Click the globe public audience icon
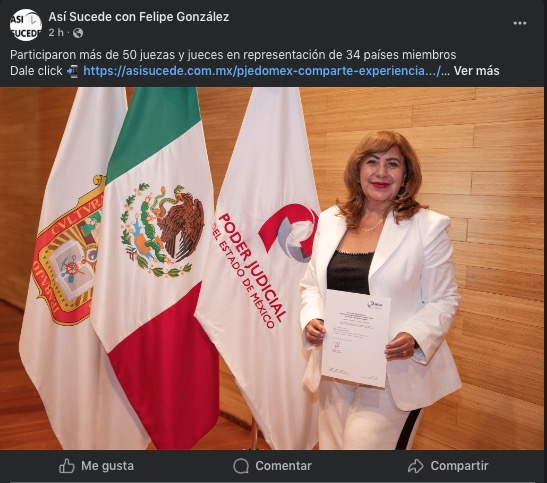This screenshot has height=483, width=547. [78, 33]
